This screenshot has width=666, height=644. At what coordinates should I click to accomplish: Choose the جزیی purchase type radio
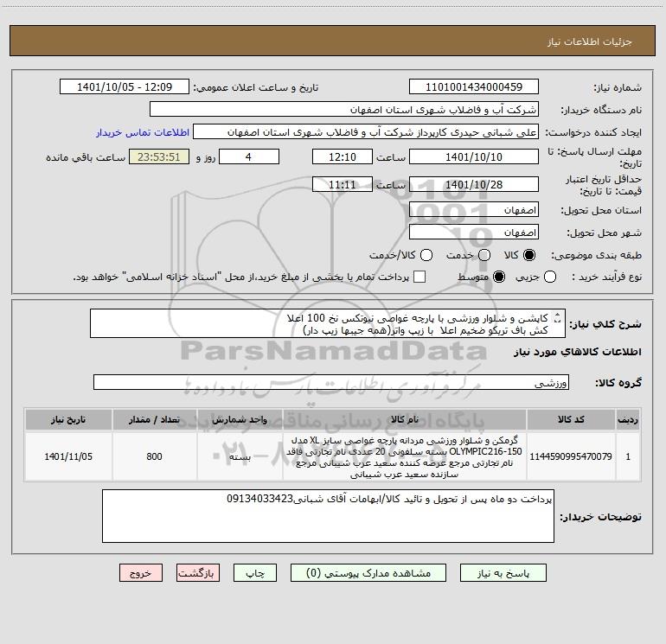[549, 277]
